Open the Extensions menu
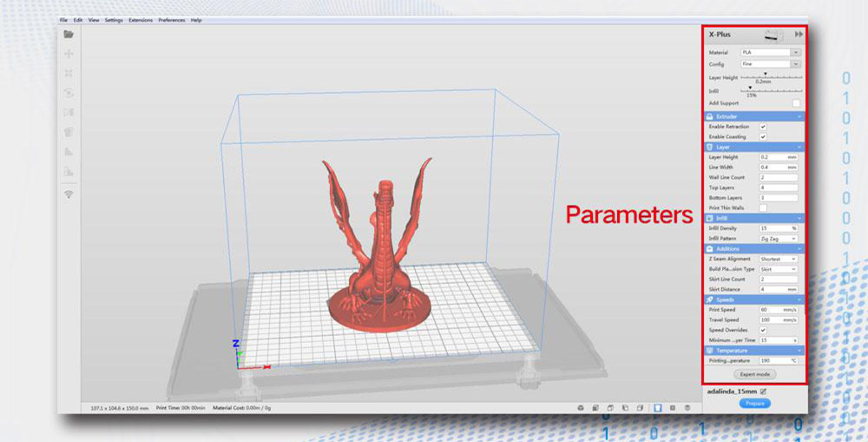 pyautogui.click(x=140, y=20)
